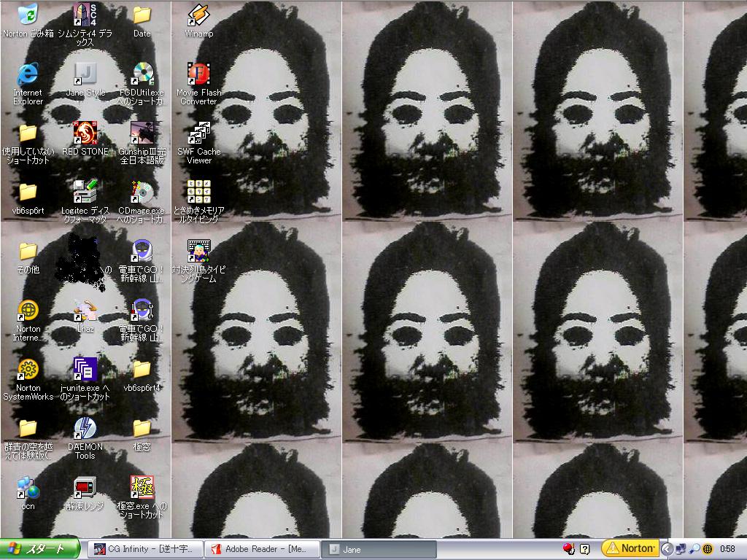The width and height of the screenshot is (747, 560).
Task: Select 電車でGO! icon without the wrench
Action: pyautogui.click(x=142, y=251)
